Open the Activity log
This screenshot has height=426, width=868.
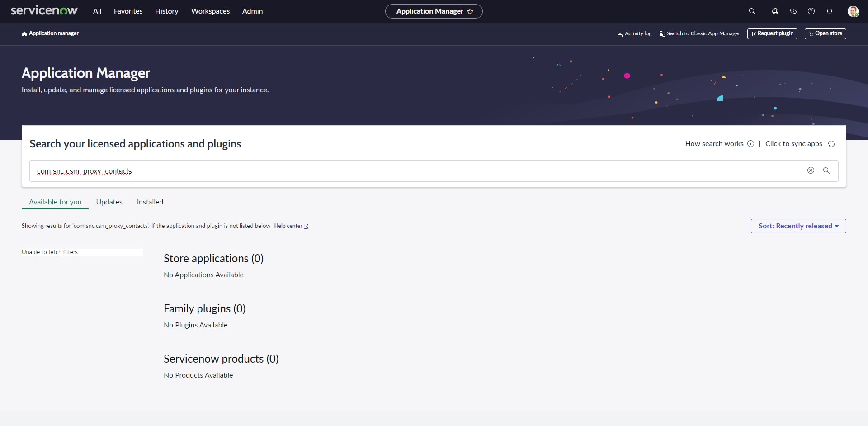634,34
